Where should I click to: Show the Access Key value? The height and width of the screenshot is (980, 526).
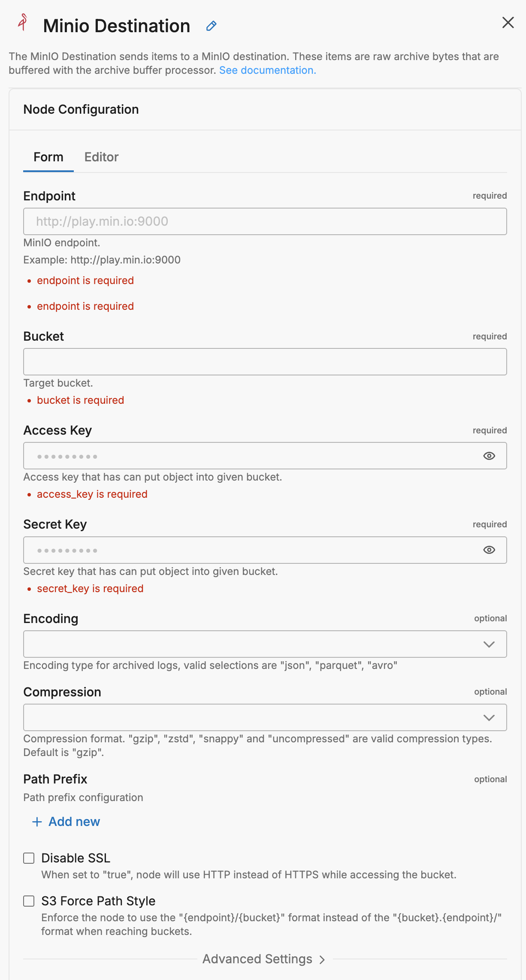tap(489, 456)
